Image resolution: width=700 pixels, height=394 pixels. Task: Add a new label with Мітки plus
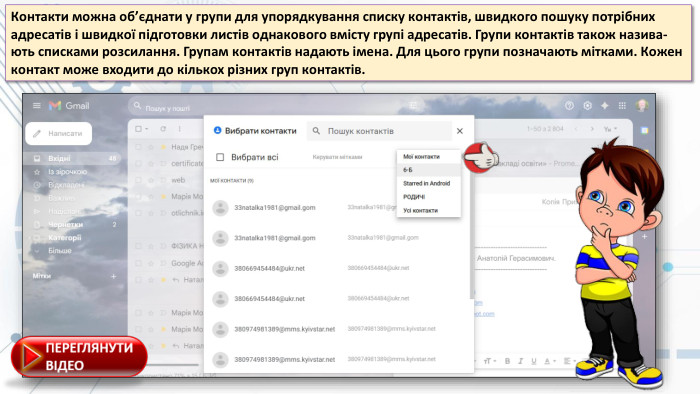[113, 276]
